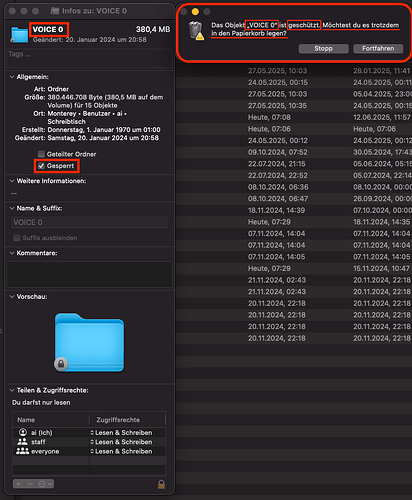Click the everyone group icon
Screen dimensions: 412x500
coord(22,451)
